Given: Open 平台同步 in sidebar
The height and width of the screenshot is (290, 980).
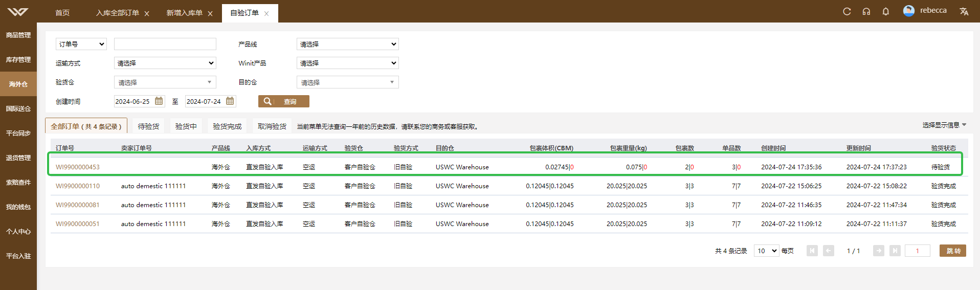Looking at the screenshot, I should pyautogui.click(x=18, y=133).
